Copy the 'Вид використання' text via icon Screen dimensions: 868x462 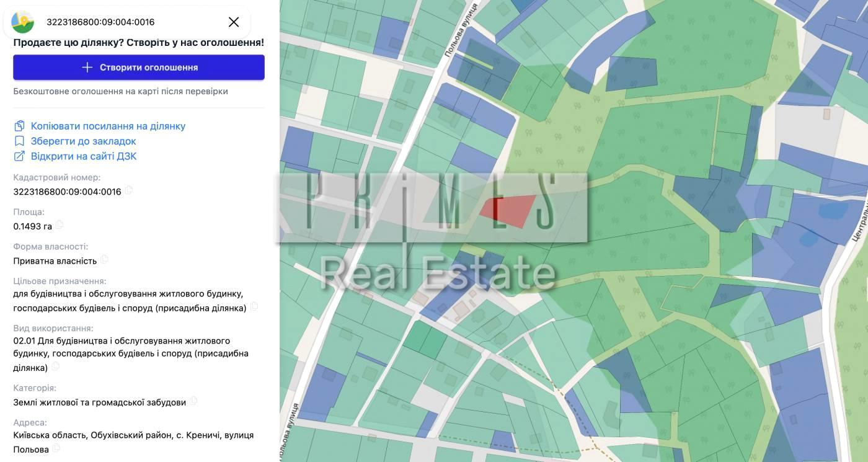pyautogui.click(x=55, y=366)
